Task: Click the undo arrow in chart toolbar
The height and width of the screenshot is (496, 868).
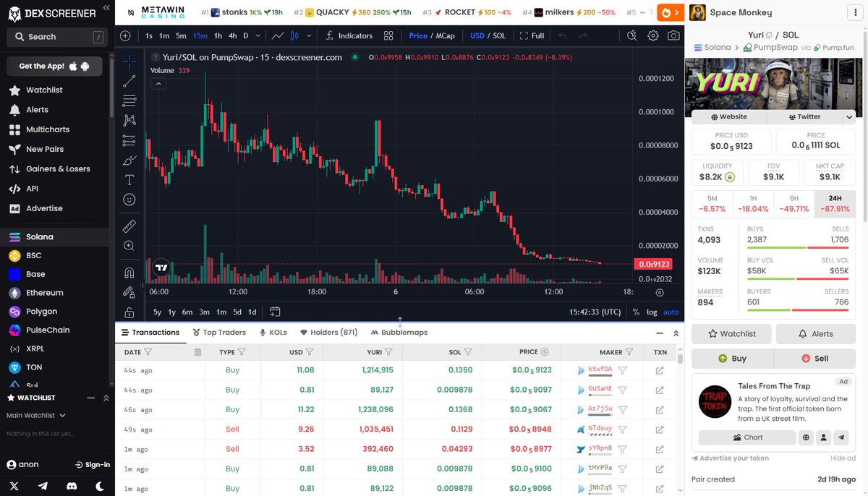Action: tap(563, 35)
